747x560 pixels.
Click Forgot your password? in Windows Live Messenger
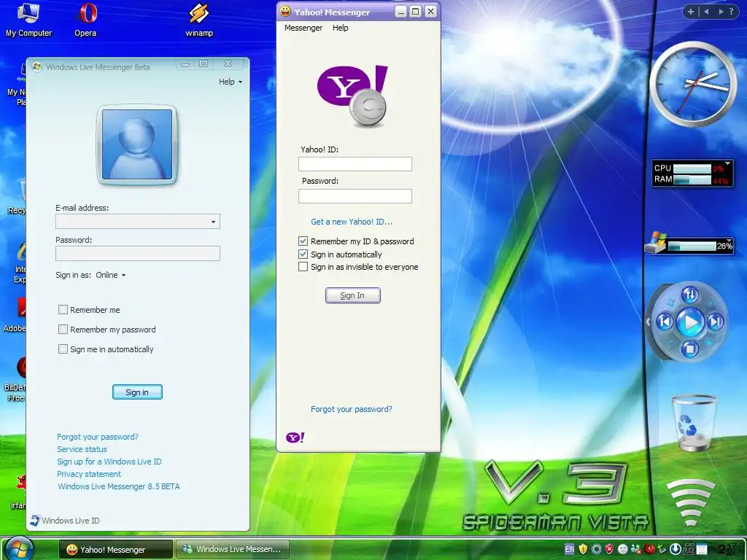[x=98, y=437]
